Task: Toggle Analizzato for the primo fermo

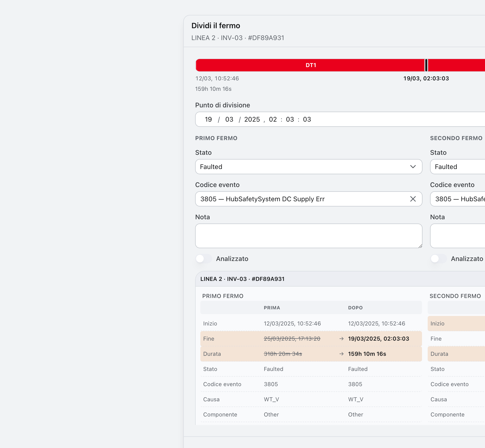Action: point(204,259)
